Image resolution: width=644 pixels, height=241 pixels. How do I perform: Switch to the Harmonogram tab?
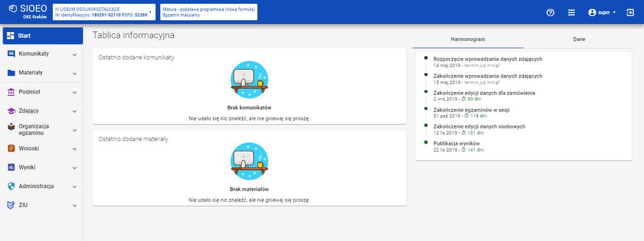(x=468, y=40)
